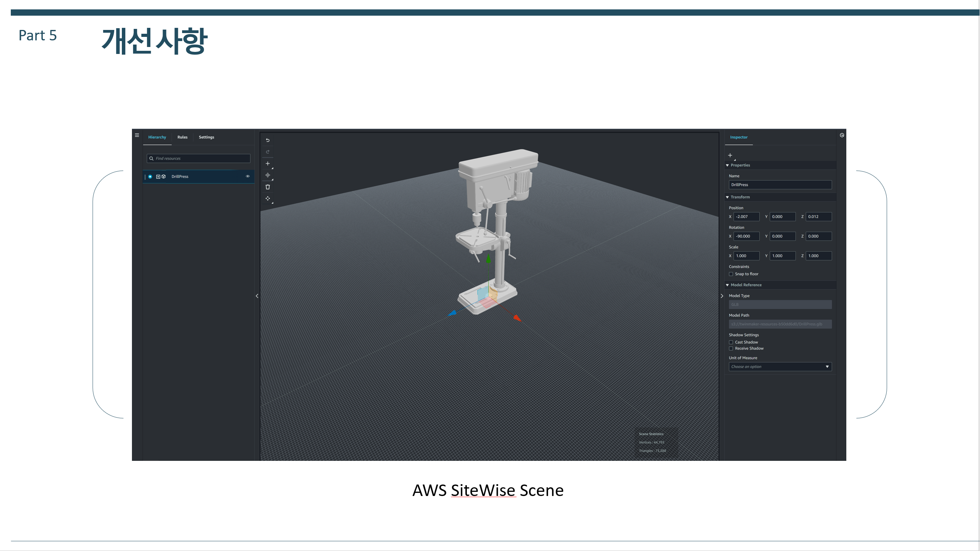980x551 pixels.
Task: Click the Scale Y field 1.000
Action: (782, 256)
